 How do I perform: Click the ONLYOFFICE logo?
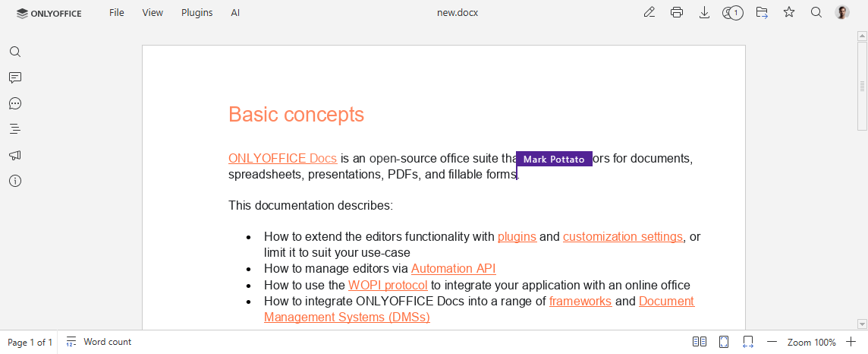[49, 14]
